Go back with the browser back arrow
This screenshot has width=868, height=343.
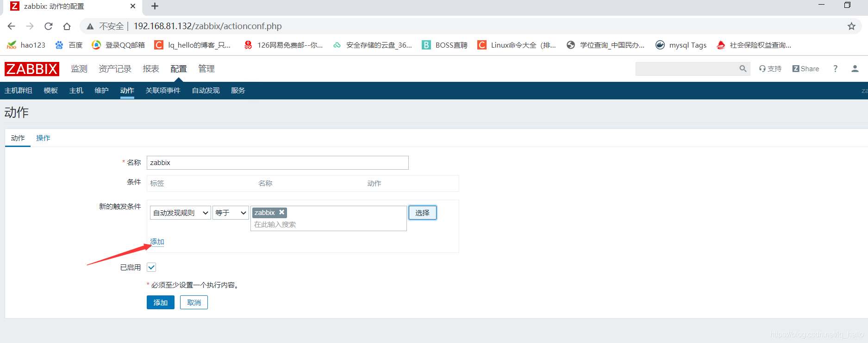click(x=12, y=26)
